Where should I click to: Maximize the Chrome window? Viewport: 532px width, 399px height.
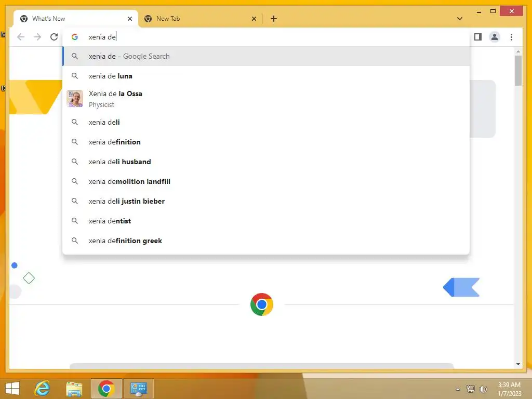pyautogui.click(x=493, y=11)
